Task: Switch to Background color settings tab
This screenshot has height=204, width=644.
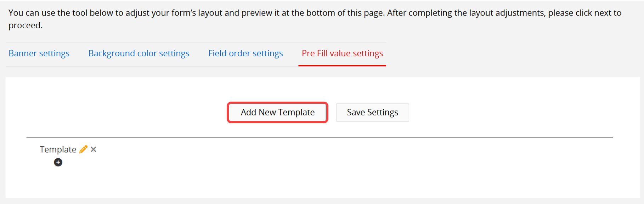Action: coord(139,53)
